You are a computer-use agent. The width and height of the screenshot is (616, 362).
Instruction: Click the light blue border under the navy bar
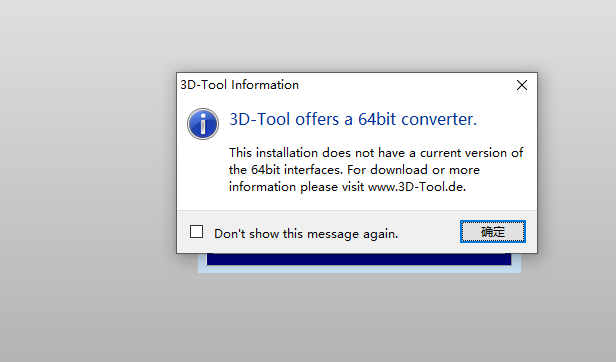359,269
